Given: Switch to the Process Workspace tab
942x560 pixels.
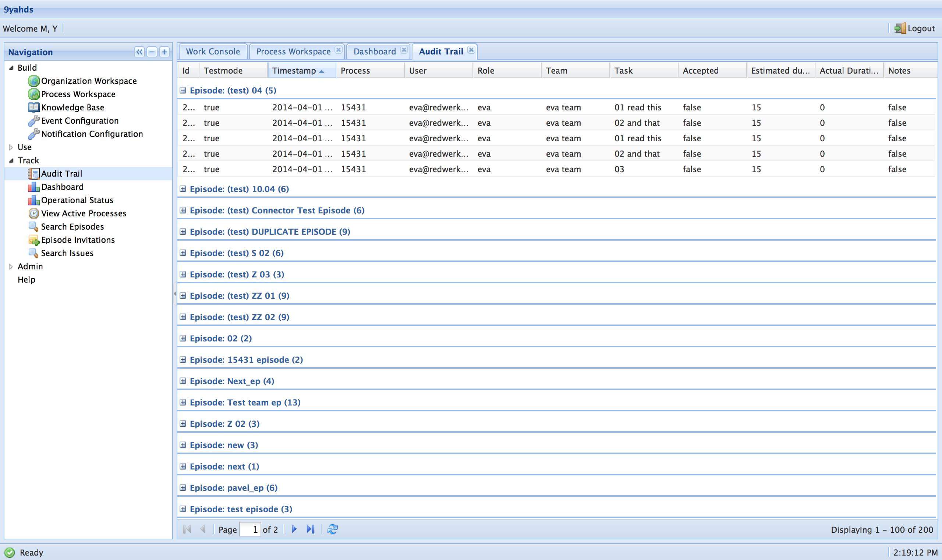Looking at the screenshot, I should point(293,51).
